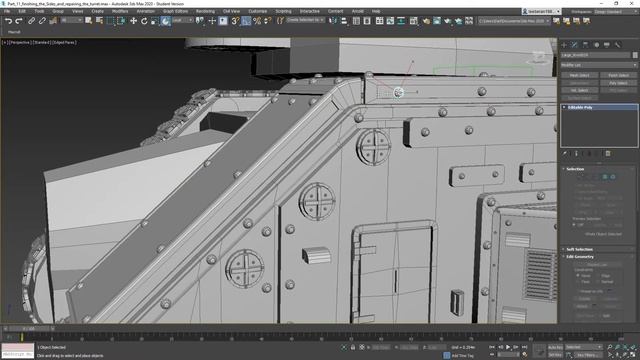Click the Edged Faces viewport label

[64, 42]
